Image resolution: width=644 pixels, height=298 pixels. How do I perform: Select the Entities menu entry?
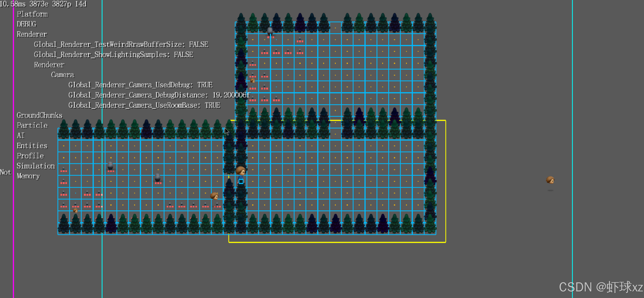[x=32, y=146]
